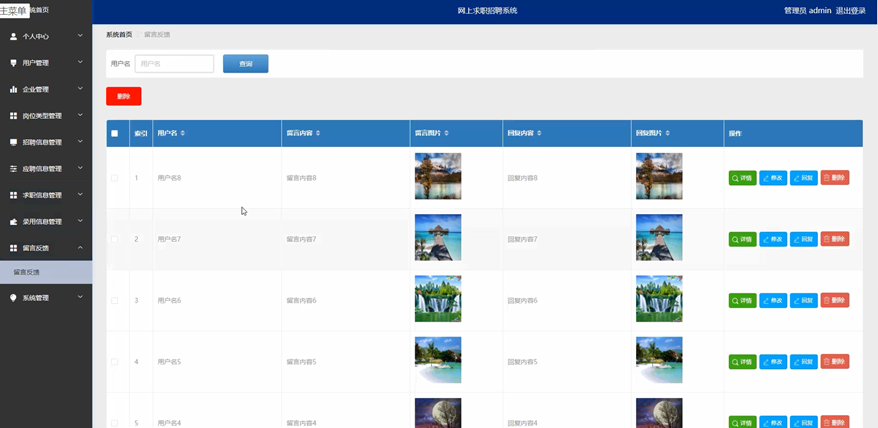Screen dimensions: 878x428
Task: Sort by 留言内容 using its sort arrows
Action: click(x=318, y=133)
